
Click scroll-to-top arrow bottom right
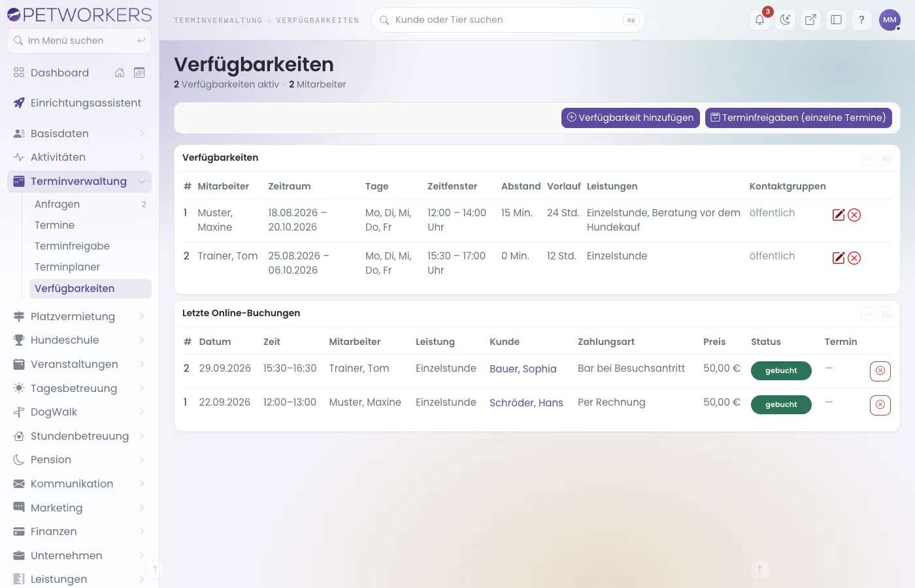[759, 569]
